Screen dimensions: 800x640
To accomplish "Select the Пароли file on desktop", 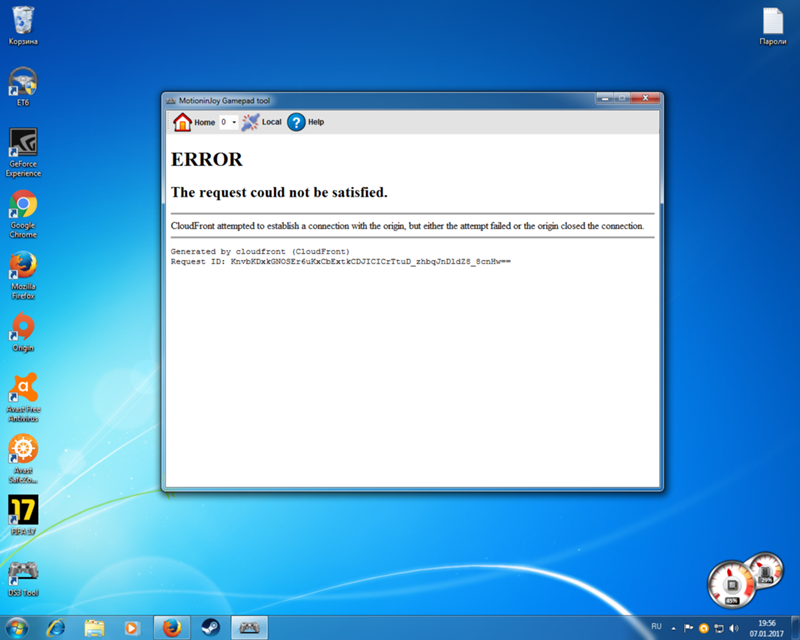I will (772, 26).
